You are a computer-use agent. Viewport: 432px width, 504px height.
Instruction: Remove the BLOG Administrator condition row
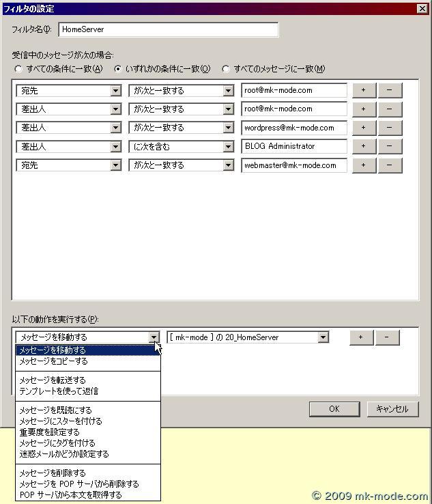coord(390,147)
